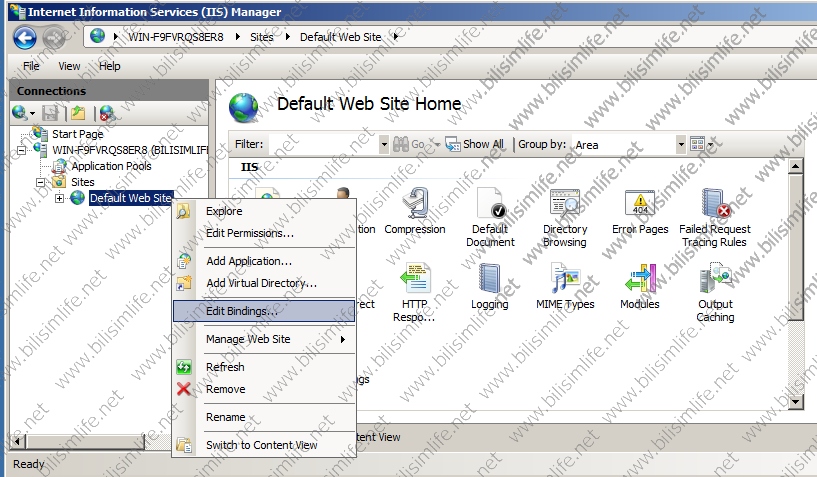Screen dimensions: 817x477
Task: Click the Go filter button
Action: 412,144
